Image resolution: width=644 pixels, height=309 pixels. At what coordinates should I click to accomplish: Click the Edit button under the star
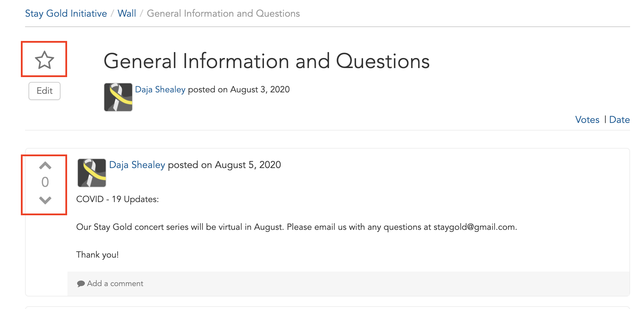[x=45, y=91]
